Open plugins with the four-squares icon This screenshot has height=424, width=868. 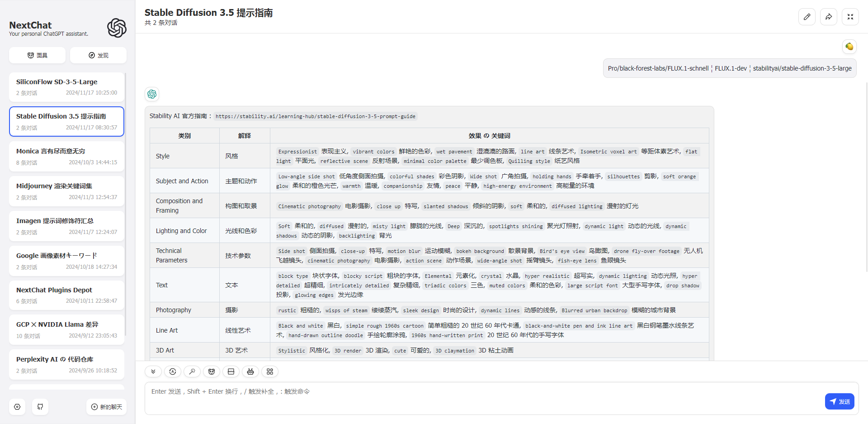270,372
